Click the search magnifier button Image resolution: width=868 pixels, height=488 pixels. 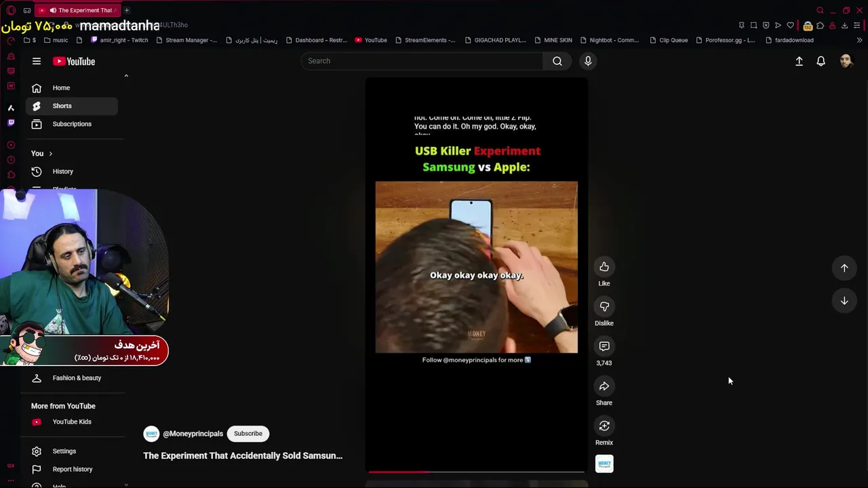coord(557,61)
